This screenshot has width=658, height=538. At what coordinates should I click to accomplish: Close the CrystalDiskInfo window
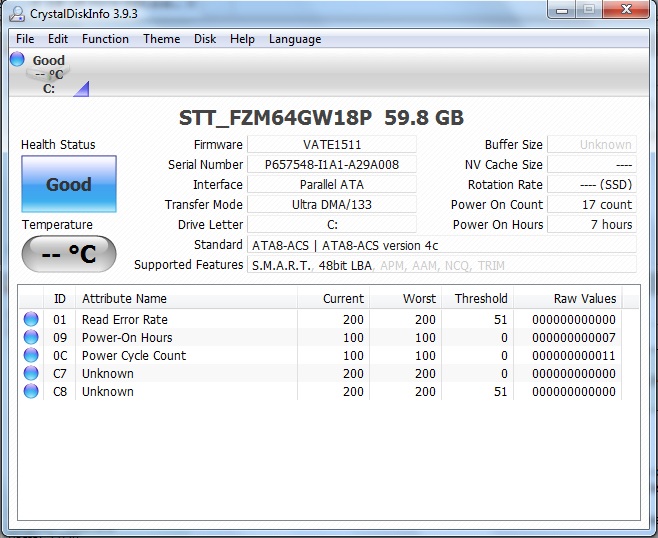coord(626,10)
